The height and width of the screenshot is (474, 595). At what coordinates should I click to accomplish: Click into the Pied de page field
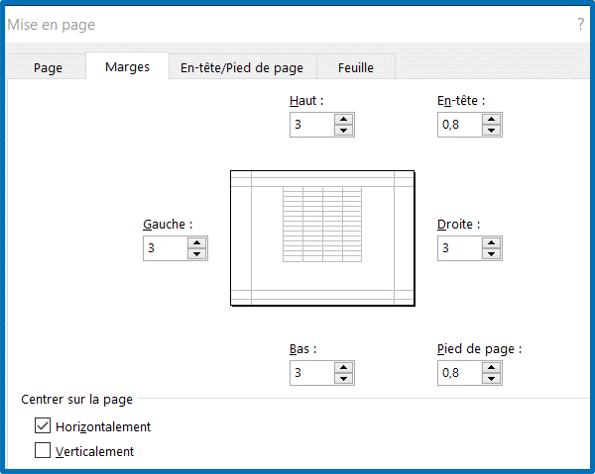[x=460, y=373]
